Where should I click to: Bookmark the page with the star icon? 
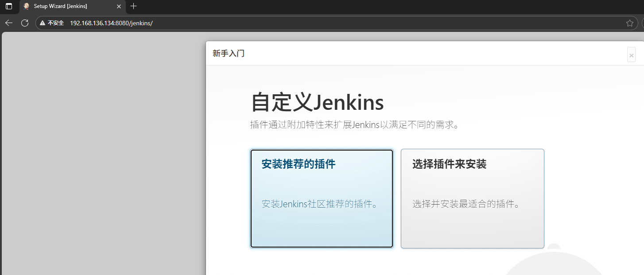click(629, 23)
